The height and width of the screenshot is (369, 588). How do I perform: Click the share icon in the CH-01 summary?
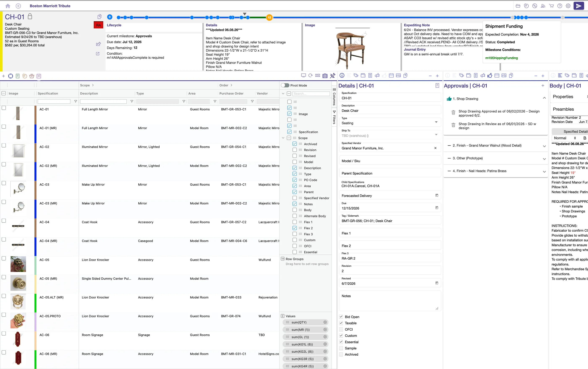[x=98, y=44]
